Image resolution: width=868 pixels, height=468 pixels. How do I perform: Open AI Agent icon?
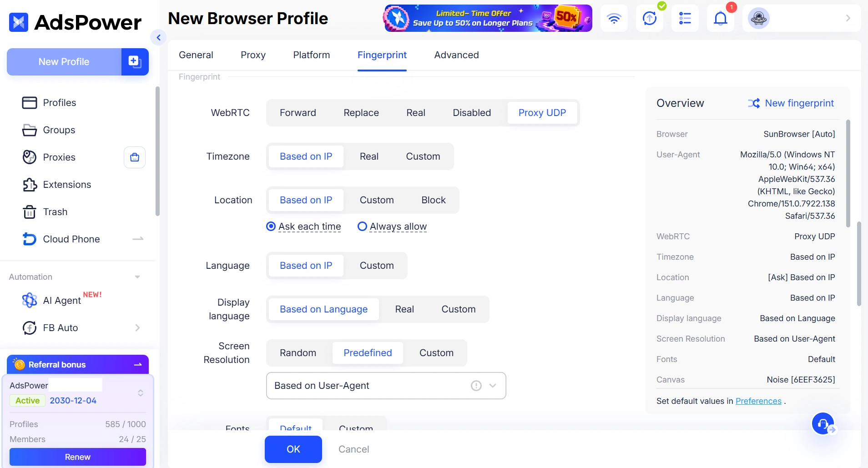pyautogui.click(x=30, y=300)
